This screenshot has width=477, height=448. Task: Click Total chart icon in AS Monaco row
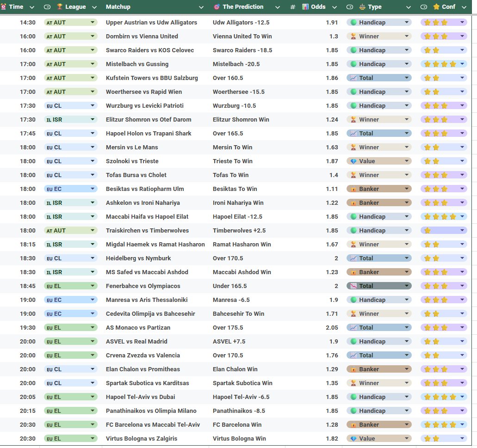[353, 327]
